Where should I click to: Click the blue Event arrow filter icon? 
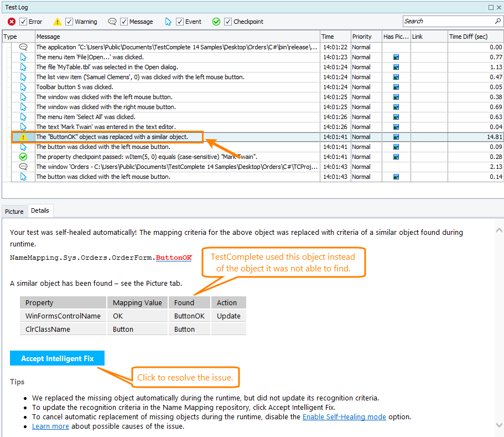pos(168,21)
